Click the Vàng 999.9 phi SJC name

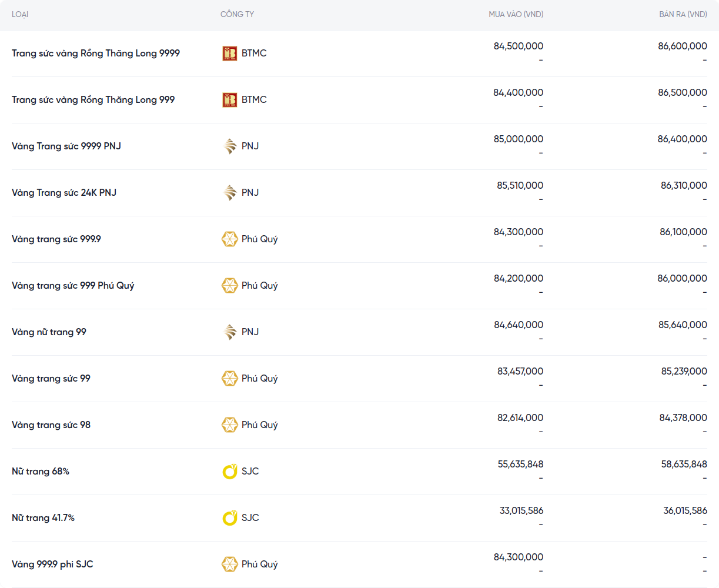pos(52,564)
